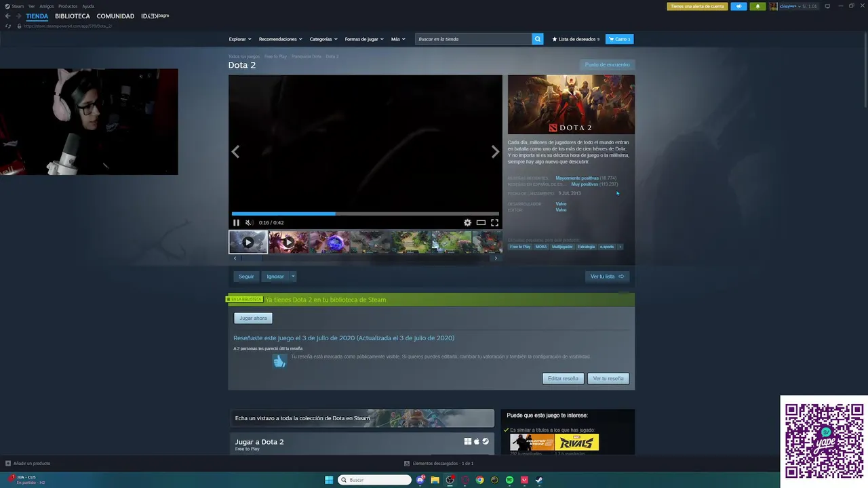The image size is (868, 488).
Task: Open the Steam menu in menu bar
Action: (x=14, y=6)
